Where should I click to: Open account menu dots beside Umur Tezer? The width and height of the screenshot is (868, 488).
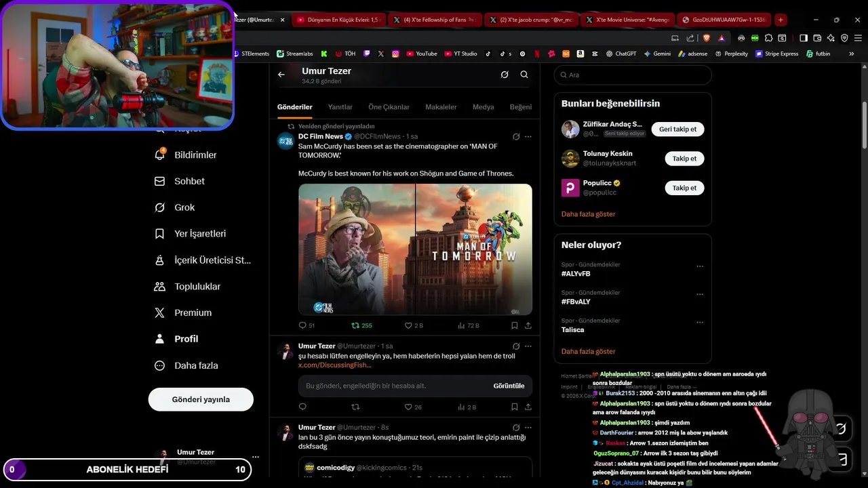[x=255, y=457]
